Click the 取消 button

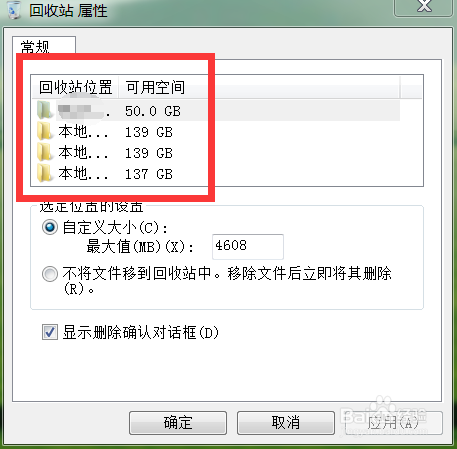(286, 423)
